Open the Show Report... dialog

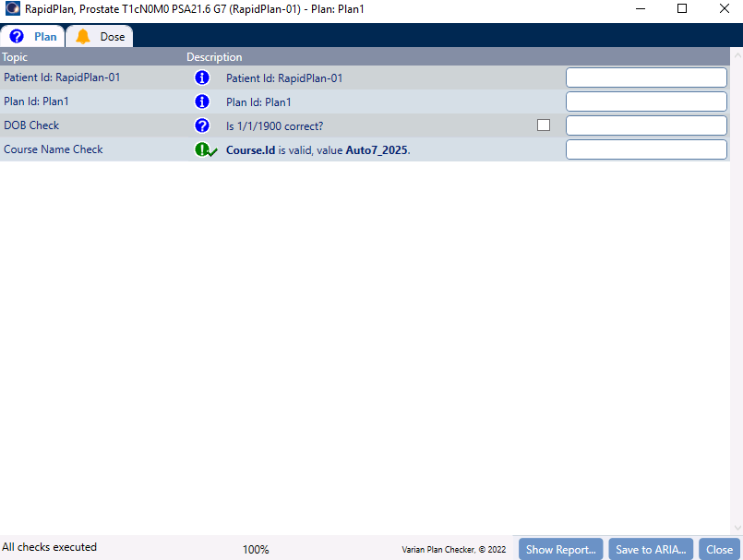(x=560, y=549)
